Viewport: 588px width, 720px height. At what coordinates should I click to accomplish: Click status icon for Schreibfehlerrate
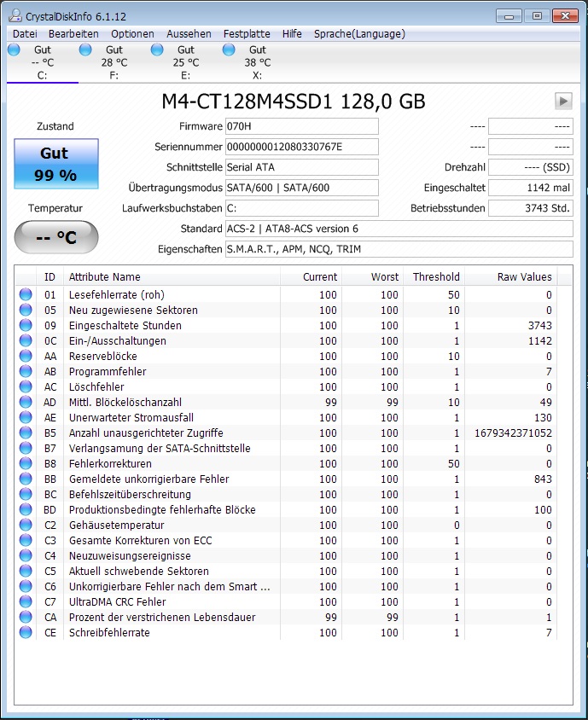pyautogui.click(x=26, y=632)
